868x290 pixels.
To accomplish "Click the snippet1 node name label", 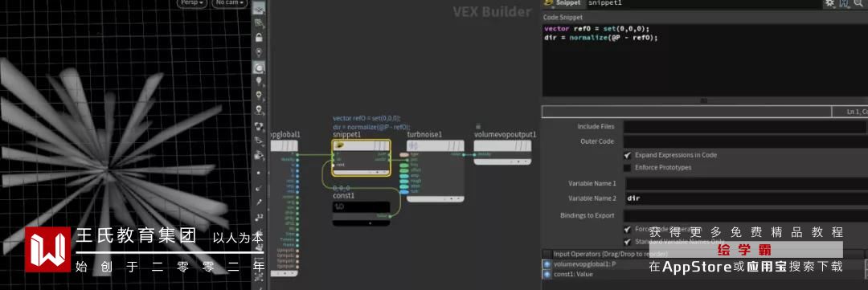I will (x=347, y=134).
